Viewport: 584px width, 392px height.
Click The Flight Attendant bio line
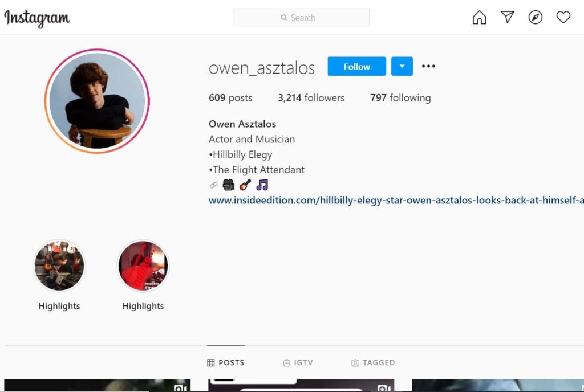(x=257, y=170)
